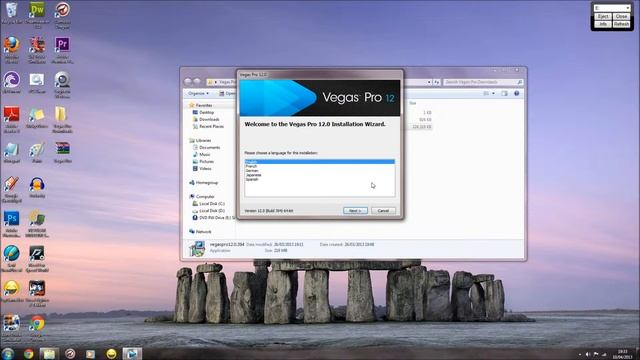Toggle the Explorer preview pane
Viewport: 640px width, 360px height.
[x=504, y=93]
